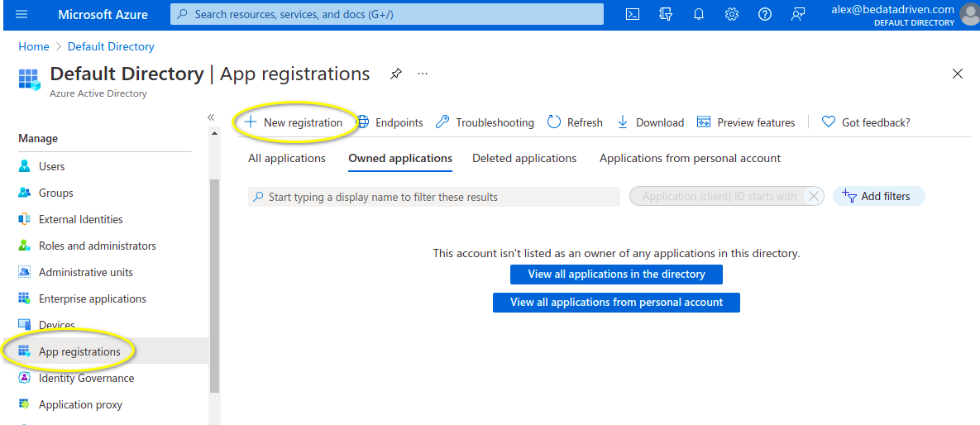The width and height of the screenshot is (980, 425).
Task: Open Preview features
Action: tap(746, 122)
